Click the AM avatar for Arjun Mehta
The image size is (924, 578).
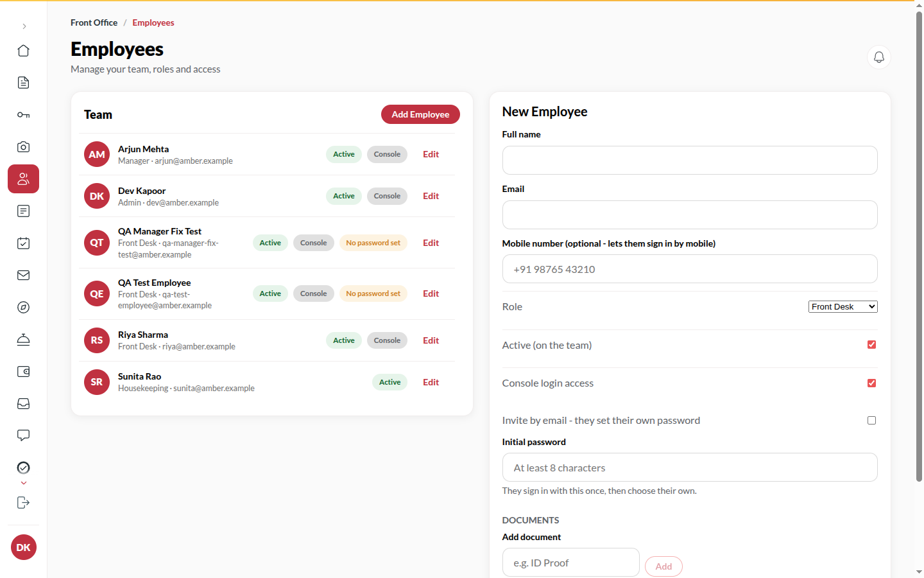click(x=97, y=154)
